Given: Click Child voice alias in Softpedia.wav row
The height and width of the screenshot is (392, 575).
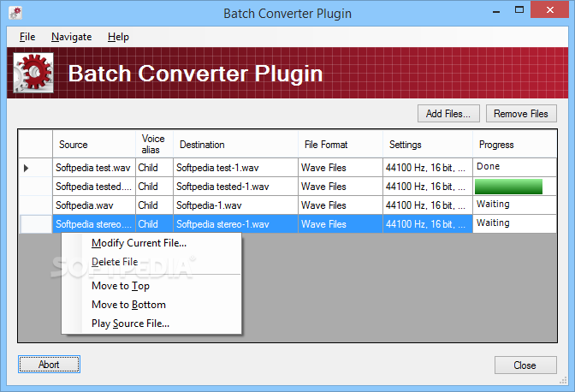Looking at the screenshot, I should pyautogui.click(x=154, y=205).
